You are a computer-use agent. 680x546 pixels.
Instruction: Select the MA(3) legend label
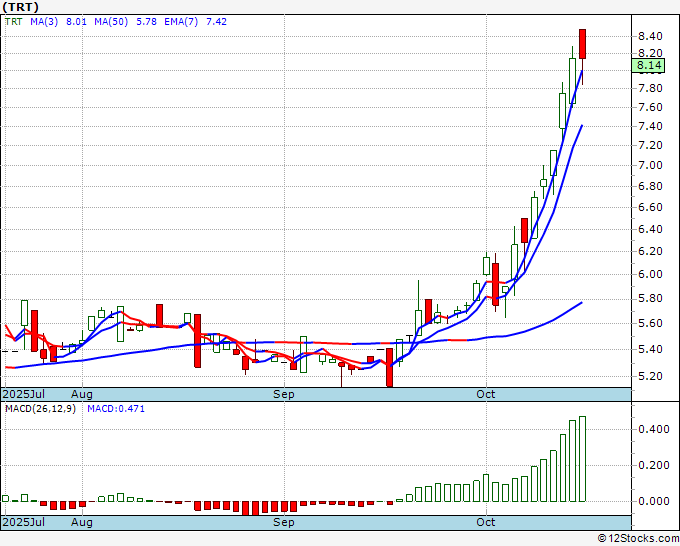44,22
